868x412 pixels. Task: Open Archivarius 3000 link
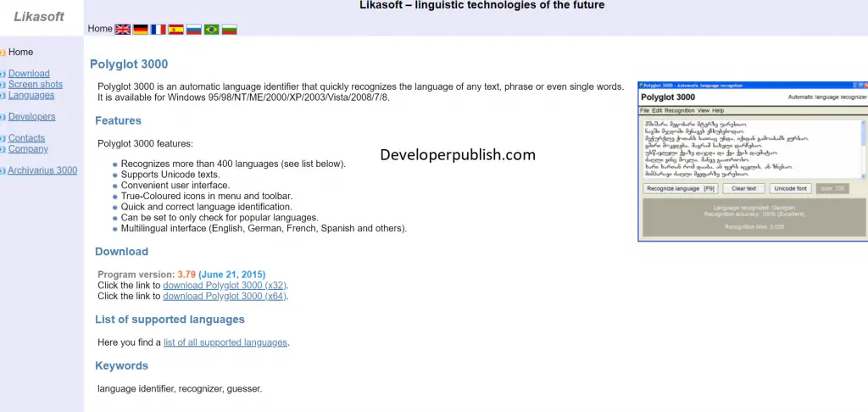pos(42,170)
